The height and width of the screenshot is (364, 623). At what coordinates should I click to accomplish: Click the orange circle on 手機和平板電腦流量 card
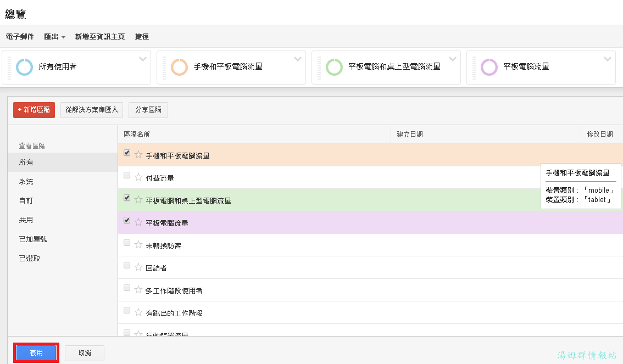click(x=180, y=67)
